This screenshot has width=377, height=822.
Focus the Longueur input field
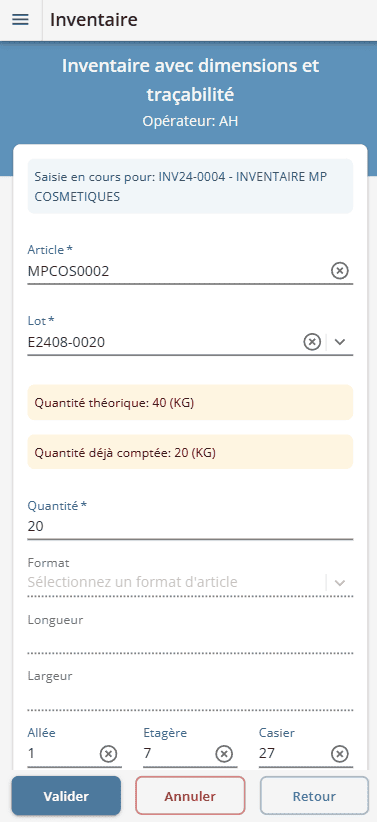point(190,641)
